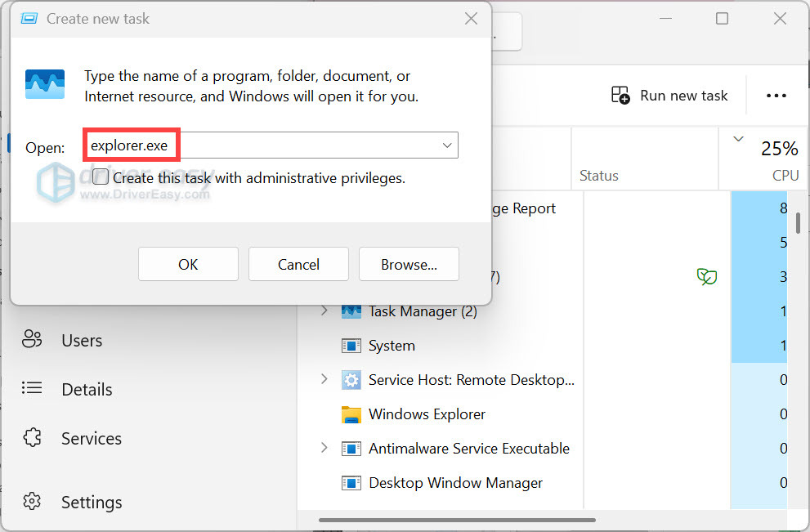Click the Open text field containing explorer.exe
Image resolution: width=810 pixels, height=532 pixels.
click(271, 145)
